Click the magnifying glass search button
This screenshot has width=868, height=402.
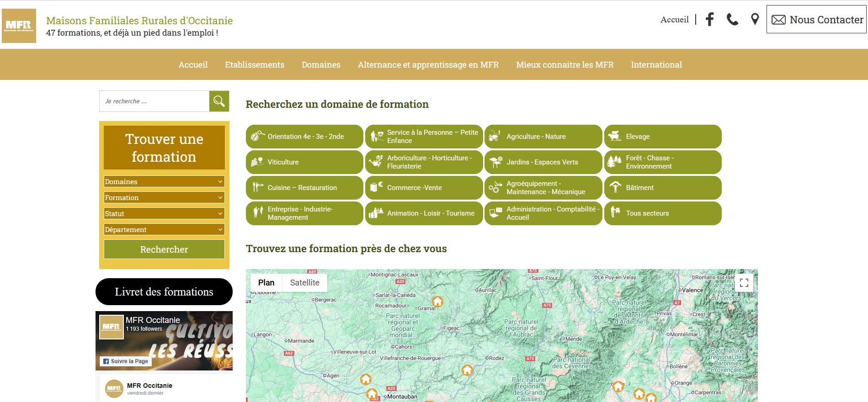tap(219, 101)
